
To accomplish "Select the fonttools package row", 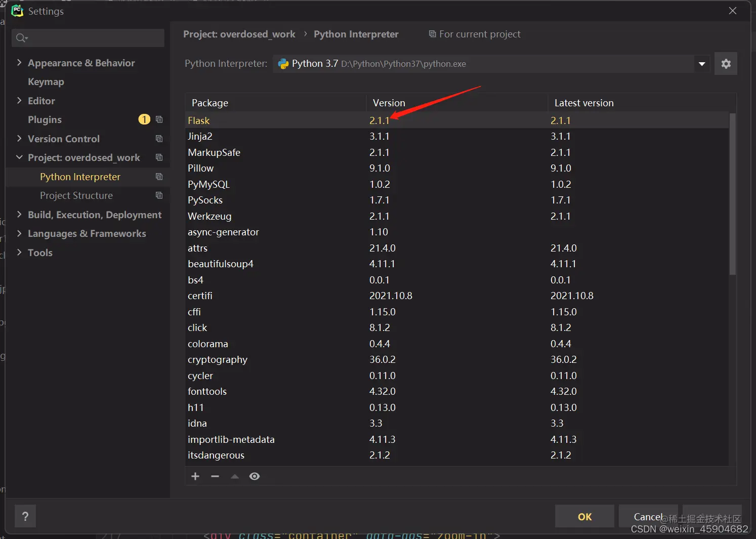I will click(x=457, y=391).
